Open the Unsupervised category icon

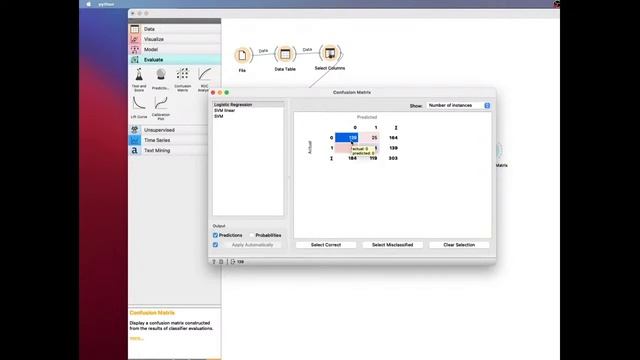135,130
